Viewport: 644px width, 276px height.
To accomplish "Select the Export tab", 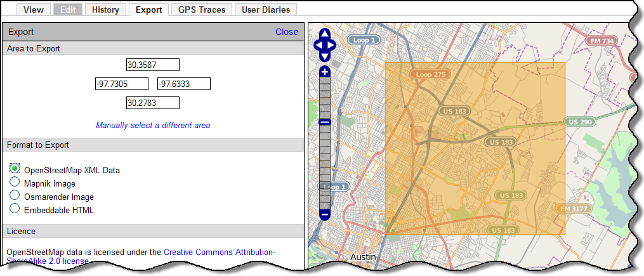I will point(148,10).
